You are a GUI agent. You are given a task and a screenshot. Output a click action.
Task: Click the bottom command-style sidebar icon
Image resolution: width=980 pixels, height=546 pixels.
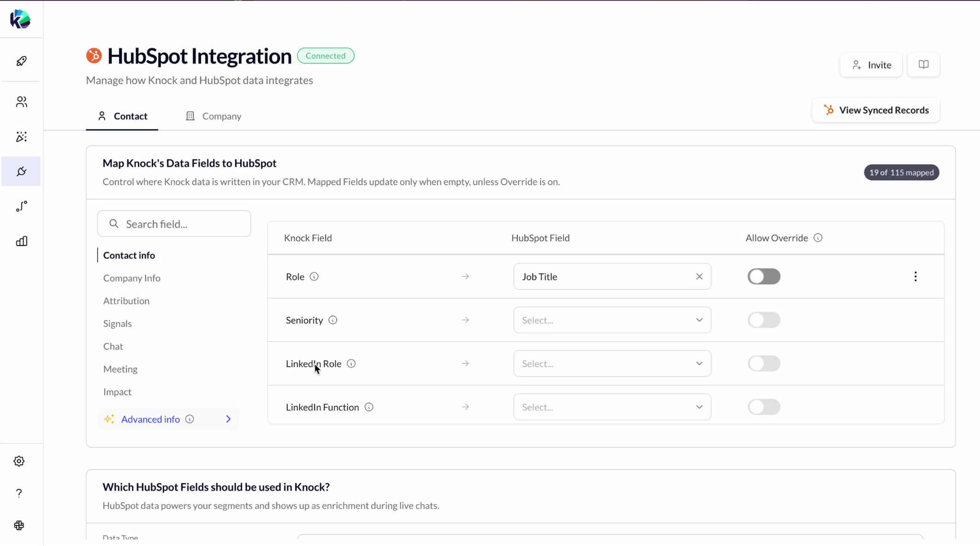pos(19,525)
